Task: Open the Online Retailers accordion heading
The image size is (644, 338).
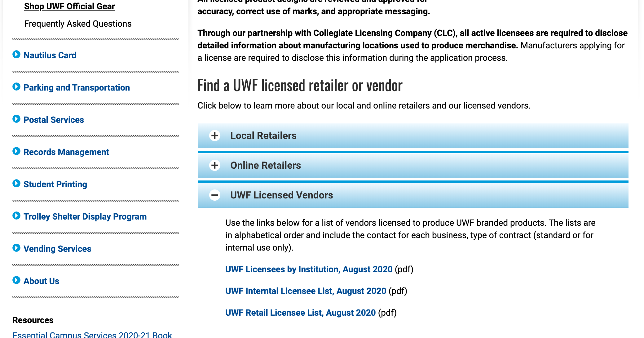Action: (x=413, y=166)
